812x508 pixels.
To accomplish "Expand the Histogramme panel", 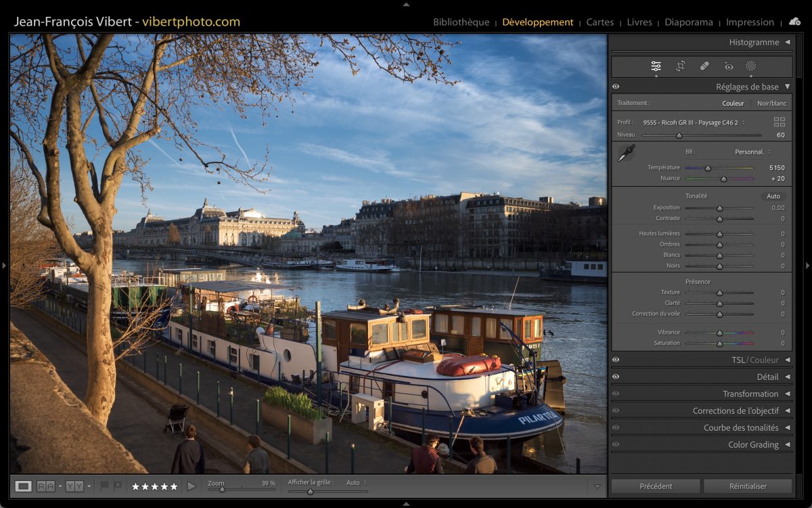I will point(787,42).
